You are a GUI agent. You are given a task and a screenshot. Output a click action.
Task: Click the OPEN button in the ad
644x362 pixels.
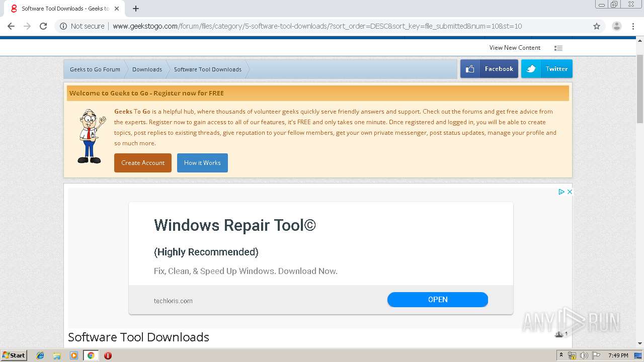coord(438,300)
